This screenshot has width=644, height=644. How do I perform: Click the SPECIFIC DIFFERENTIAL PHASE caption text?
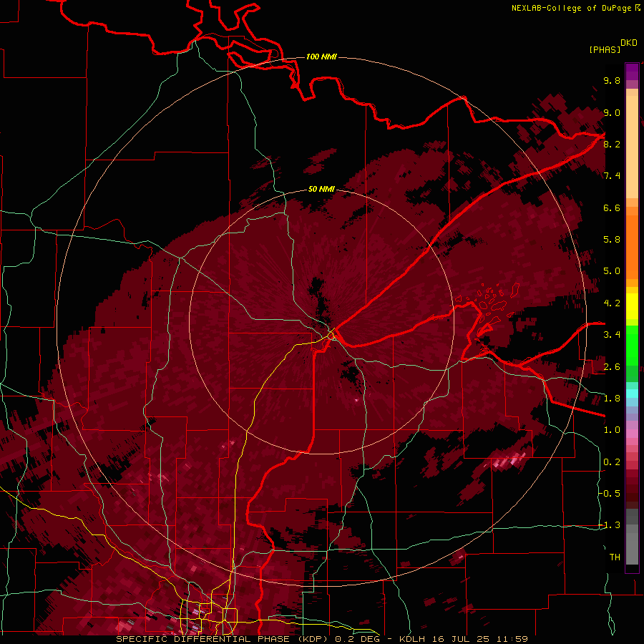pyautogui.click(x=203, y=639)
